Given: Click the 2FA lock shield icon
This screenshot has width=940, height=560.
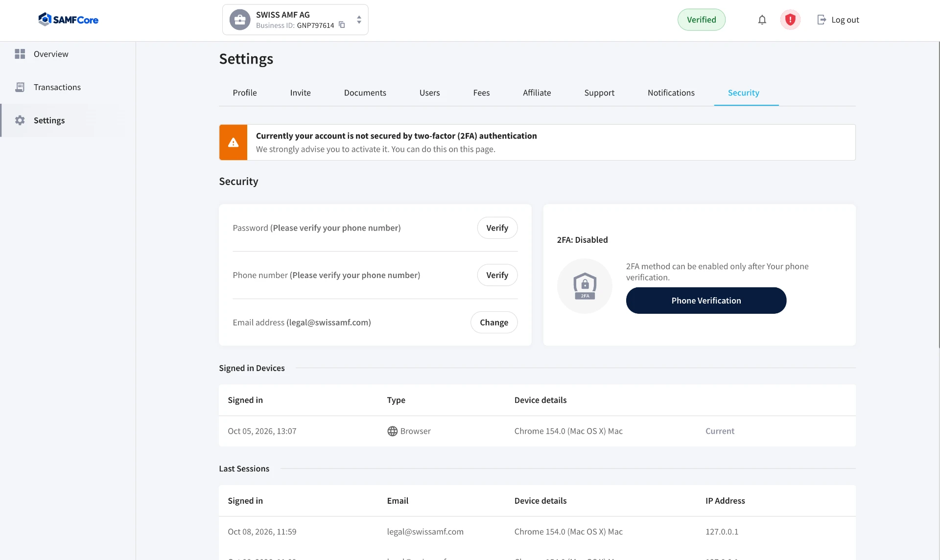Looking at the screenshot, I should 585,286.
